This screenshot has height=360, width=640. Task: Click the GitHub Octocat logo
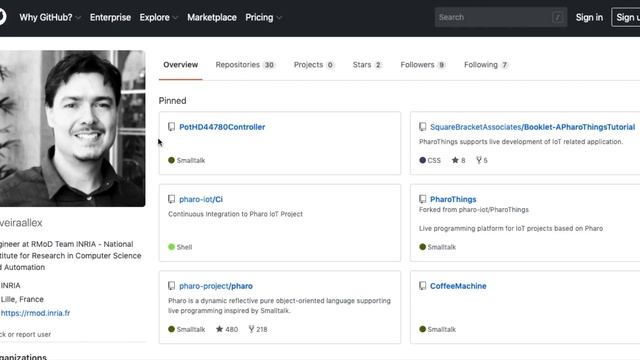coord(2,17)
